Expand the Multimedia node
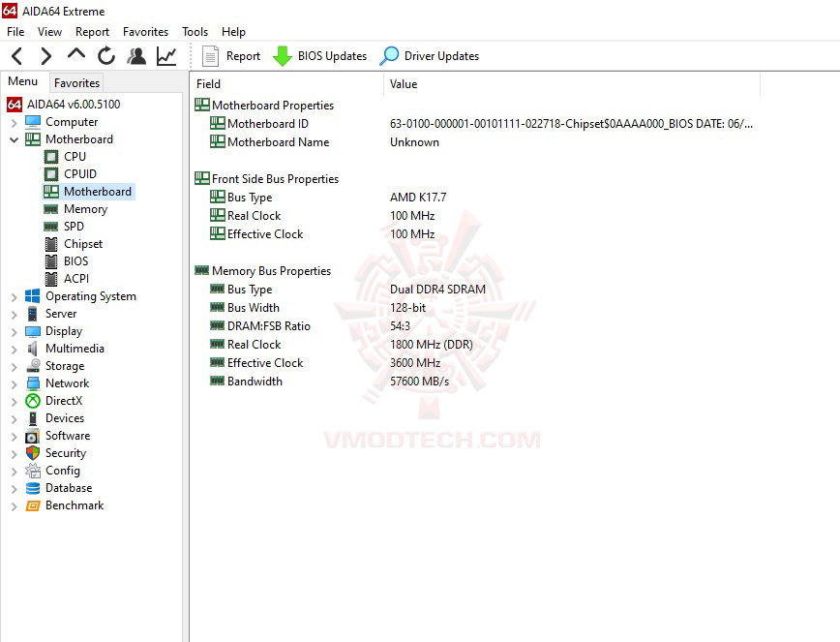 click(x=14, y=349)
